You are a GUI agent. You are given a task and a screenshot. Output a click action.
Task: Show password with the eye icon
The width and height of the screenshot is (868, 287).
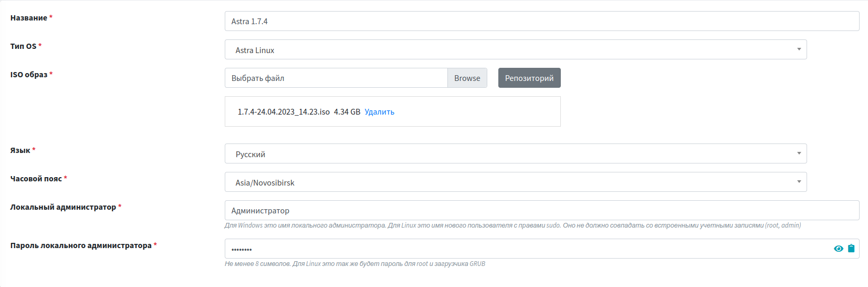pos(838,249)
